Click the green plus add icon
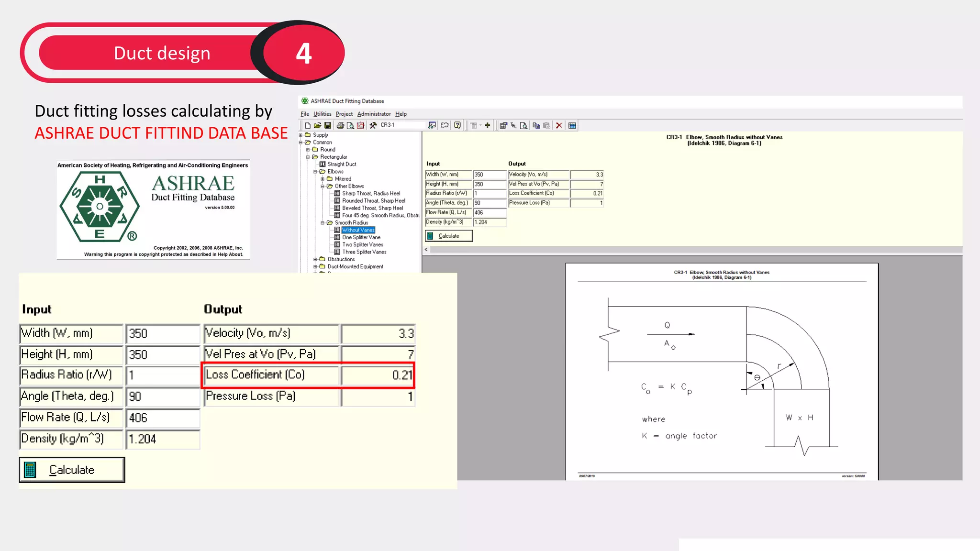This screenshot has width=980, height=551. click(x=488, y=125)
